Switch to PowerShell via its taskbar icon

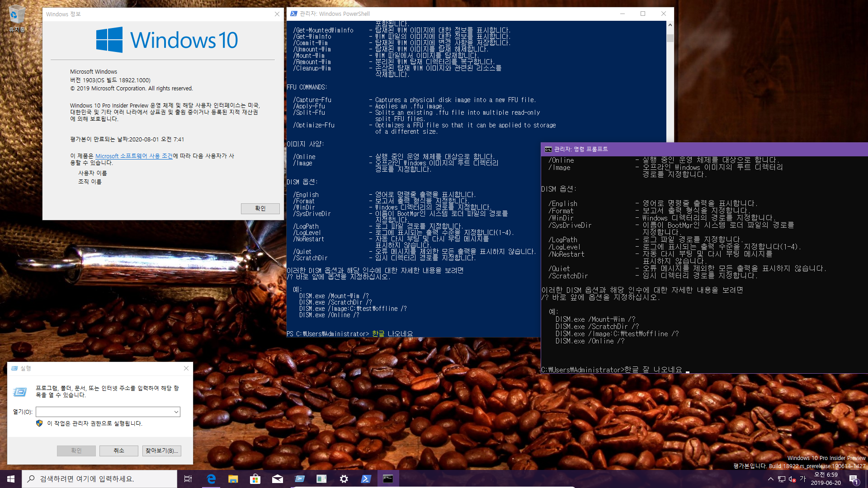tap(366, 479)
